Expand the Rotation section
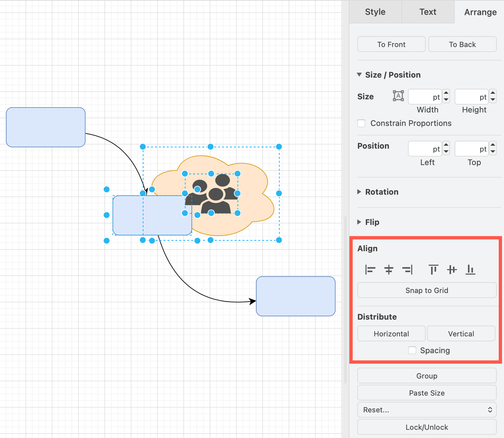Screen dimensions: 504x438 [x=359, y=192]
